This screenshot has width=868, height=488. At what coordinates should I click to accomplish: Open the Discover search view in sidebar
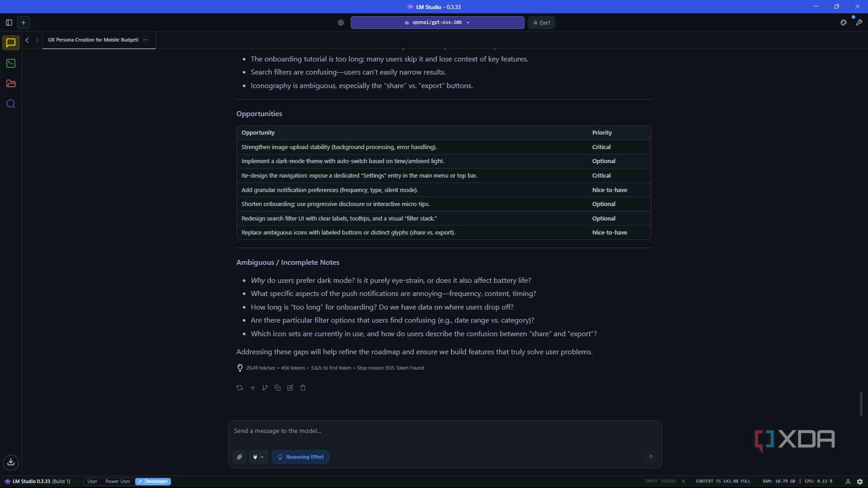pos(11,104)
